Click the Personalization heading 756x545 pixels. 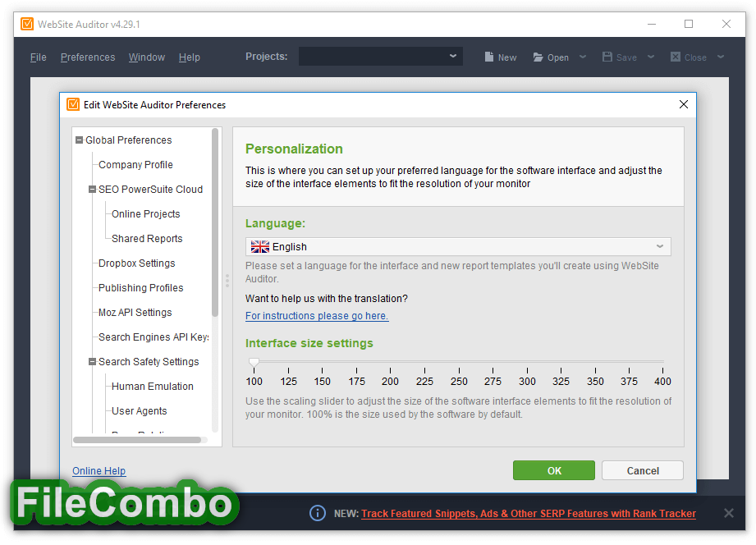294,149
